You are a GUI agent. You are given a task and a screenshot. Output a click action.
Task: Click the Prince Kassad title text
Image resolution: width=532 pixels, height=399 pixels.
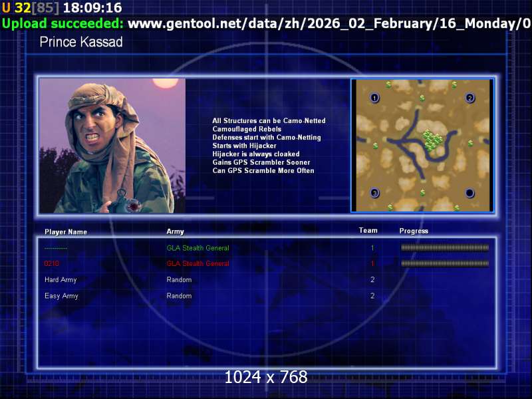[x=81, y=42]
